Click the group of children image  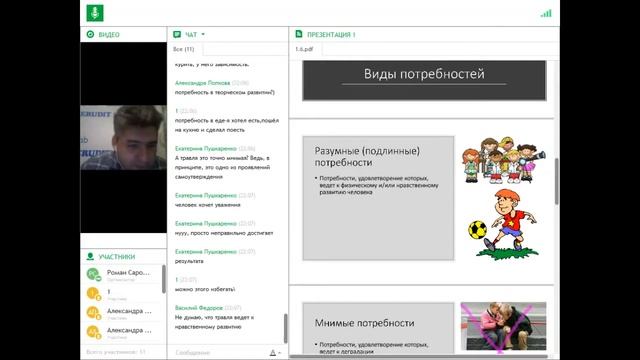click(504, 160)
